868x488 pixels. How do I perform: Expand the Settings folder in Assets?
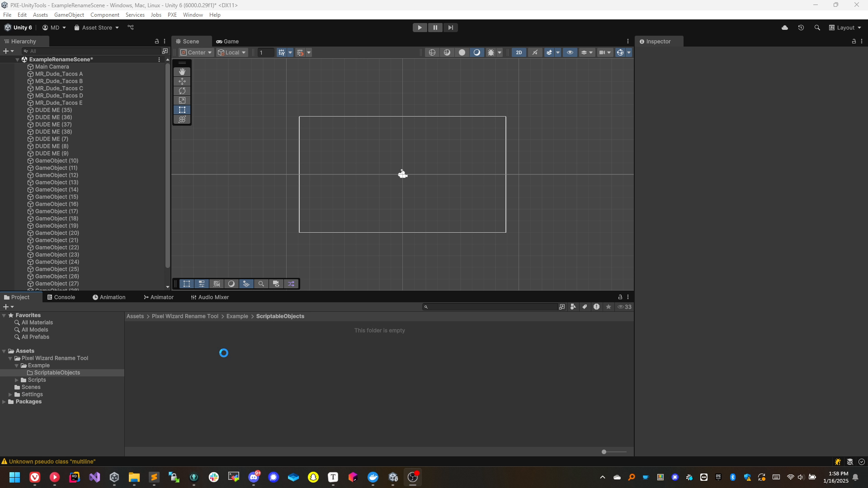tap(11, 394)
